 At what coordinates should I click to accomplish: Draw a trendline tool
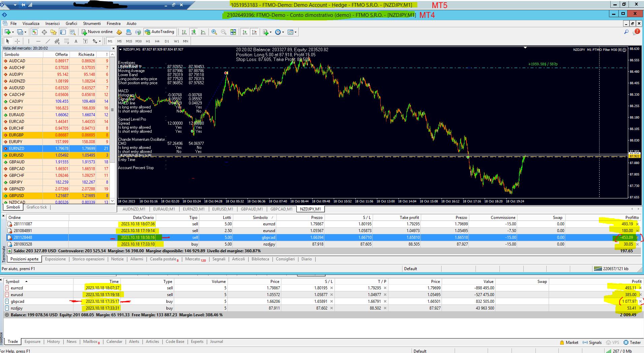[x=47, y=41]
